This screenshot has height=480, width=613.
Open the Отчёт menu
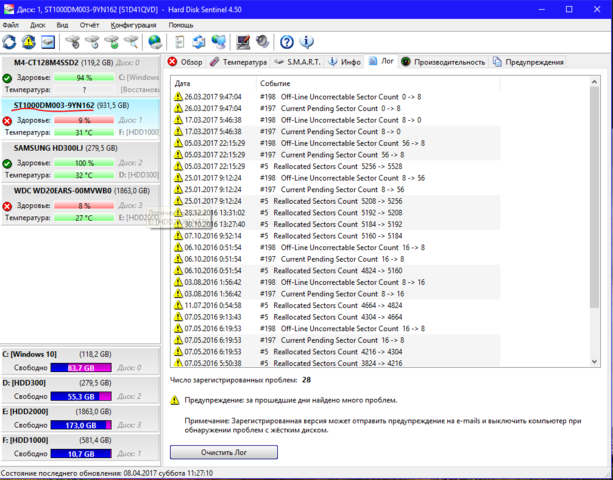tap(90, 25)
